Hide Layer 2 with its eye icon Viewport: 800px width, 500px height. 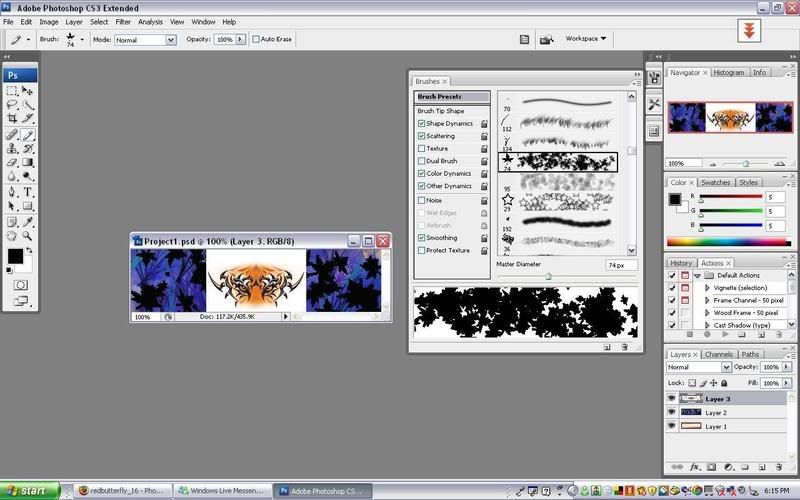click(672, 412)
